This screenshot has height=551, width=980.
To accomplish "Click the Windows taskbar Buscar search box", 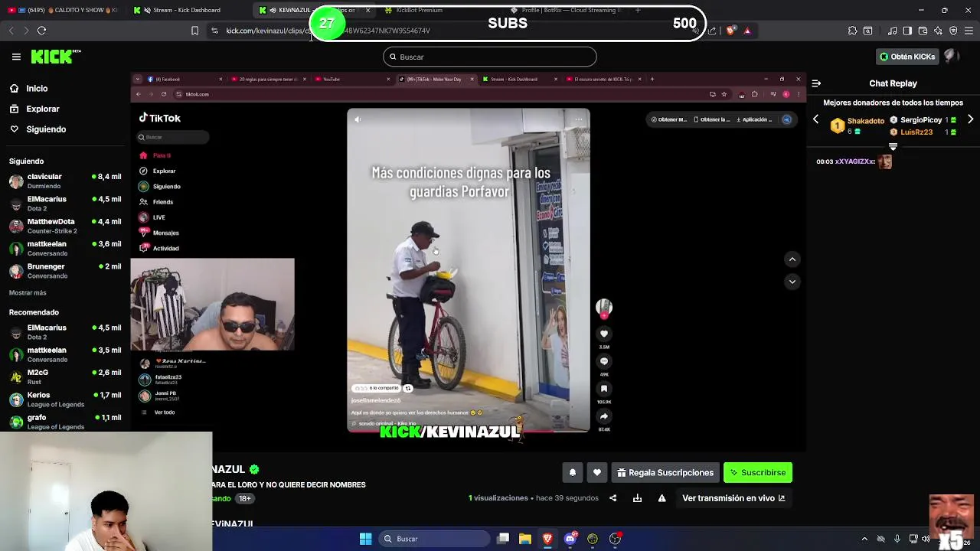I will click(x=434, y=539).
